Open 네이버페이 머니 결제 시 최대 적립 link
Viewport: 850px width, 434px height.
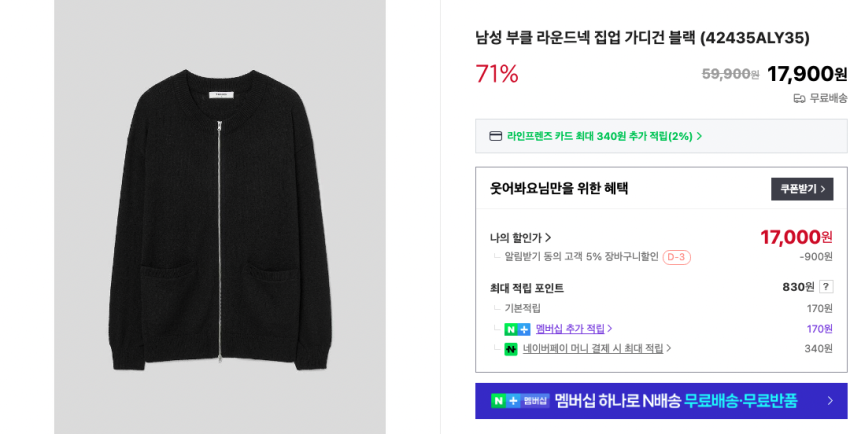coord(596,349)
